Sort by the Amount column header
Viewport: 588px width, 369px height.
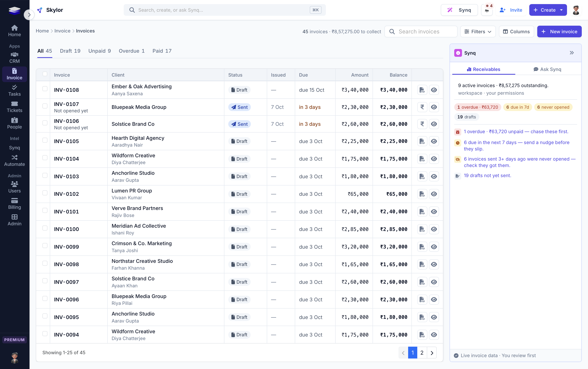point(360,75)
